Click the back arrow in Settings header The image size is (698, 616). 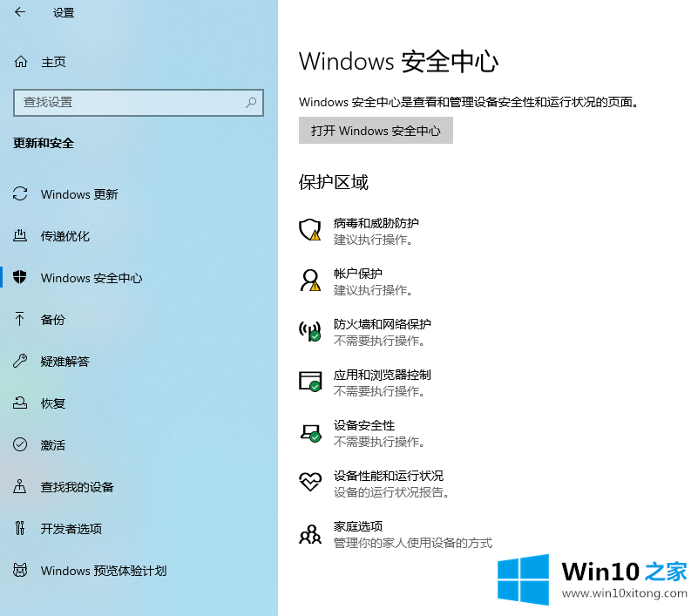(20, 12)
